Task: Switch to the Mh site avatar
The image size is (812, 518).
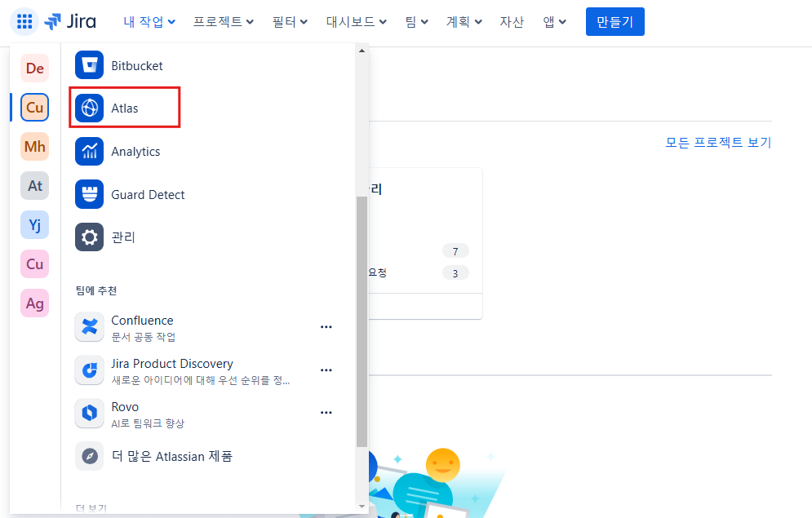Action: [35, 147]
